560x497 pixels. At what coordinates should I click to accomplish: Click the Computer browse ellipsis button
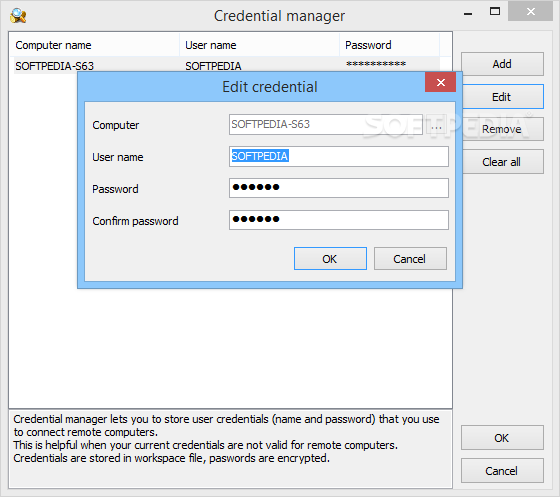pyautogui.click(x=436, y=125)
